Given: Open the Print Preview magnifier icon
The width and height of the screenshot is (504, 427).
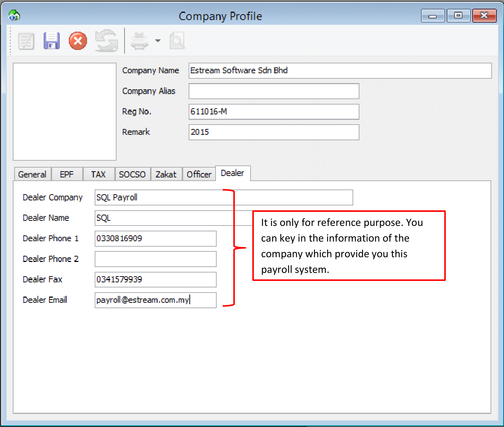Looking at the screenshot, I should [177, 41].
